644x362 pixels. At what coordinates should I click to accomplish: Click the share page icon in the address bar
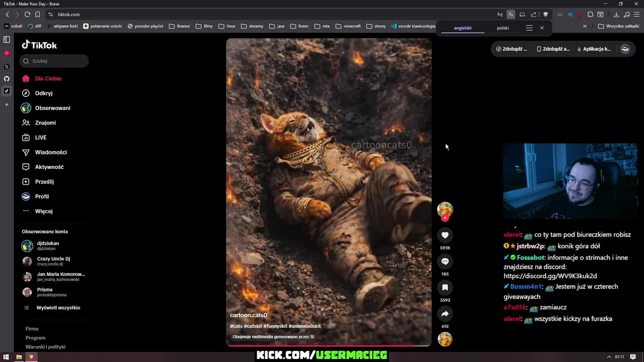click(534, 15)
